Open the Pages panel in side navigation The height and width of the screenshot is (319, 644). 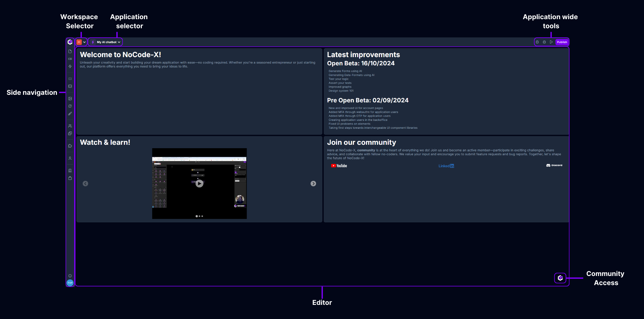point(70,51)
